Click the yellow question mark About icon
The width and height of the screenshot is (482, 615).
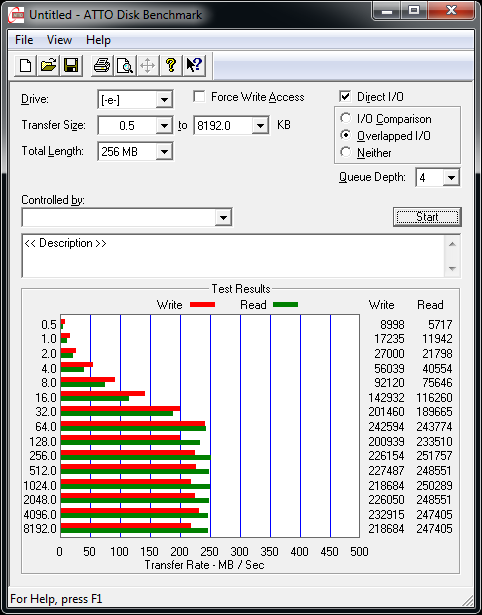pyautogui.click(x=171, y=65)
